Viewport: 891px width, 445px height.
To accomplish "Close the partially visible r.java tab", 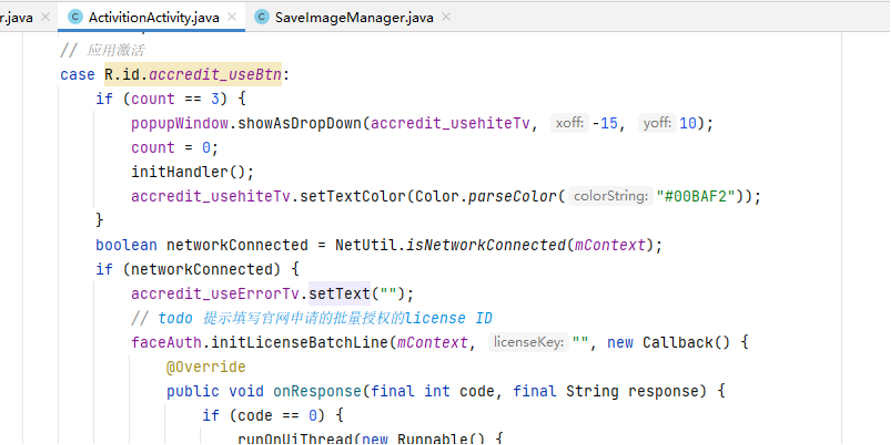I will point(47,17).
